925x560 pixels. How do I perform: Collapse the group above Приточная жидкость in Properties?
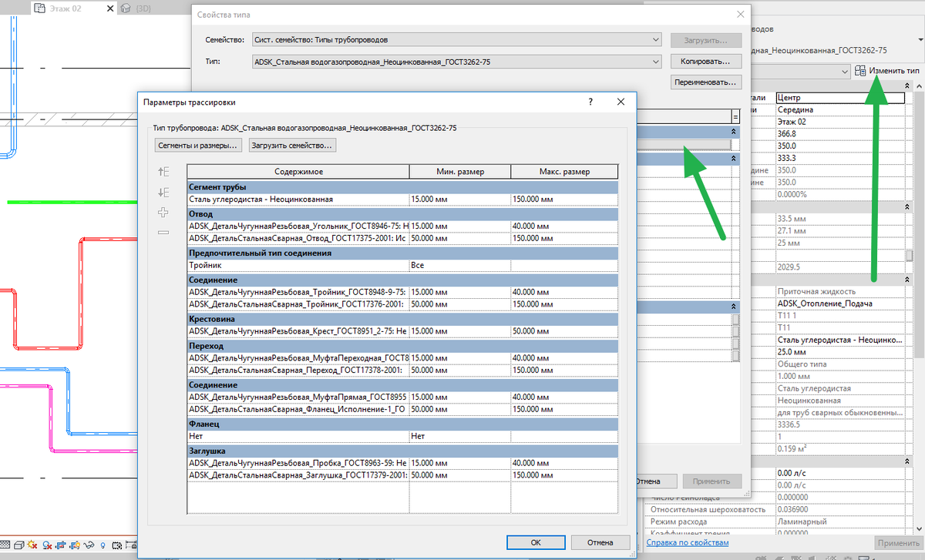[909, 280]
